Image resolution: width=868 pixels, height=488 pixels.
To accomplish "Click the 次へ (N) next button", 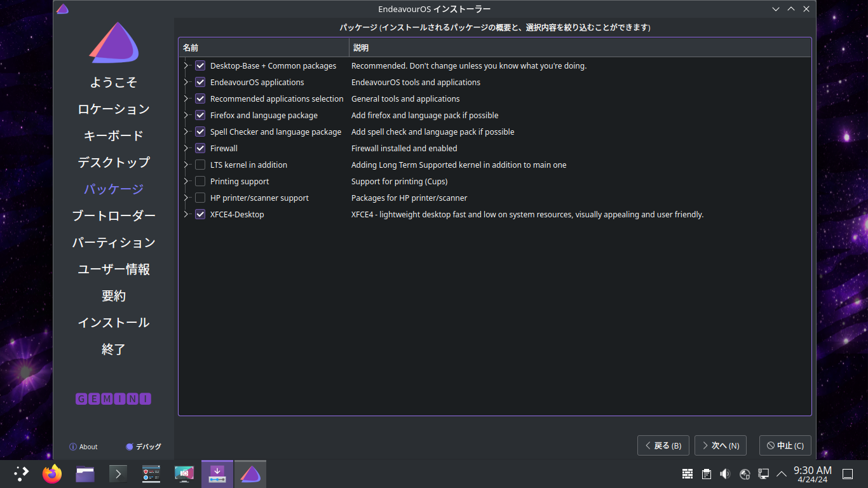I will [721, 445].
